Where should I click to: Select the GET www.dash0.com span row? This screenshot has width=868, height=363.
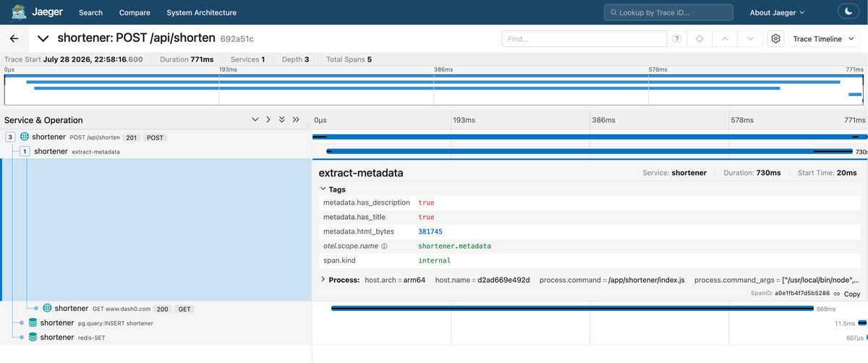click(156, 309)
